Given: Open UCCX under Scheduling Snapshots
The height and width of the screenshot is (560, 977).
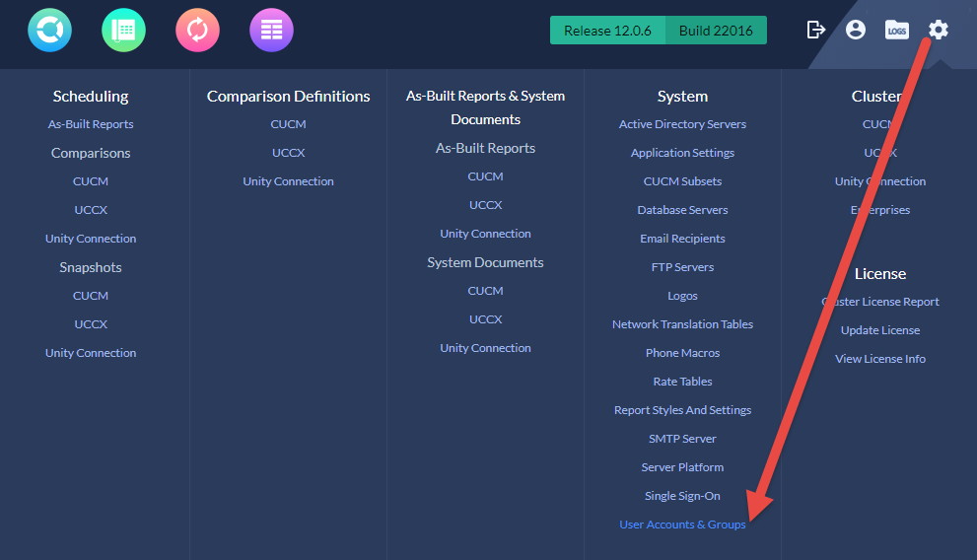Looking at the screenshot, I should (x=91, y=324).
